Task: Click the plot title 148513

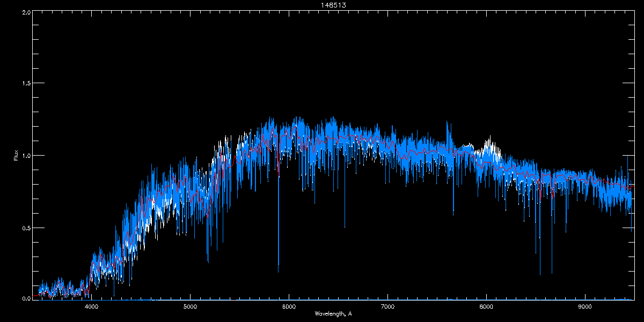Action: 321,5
